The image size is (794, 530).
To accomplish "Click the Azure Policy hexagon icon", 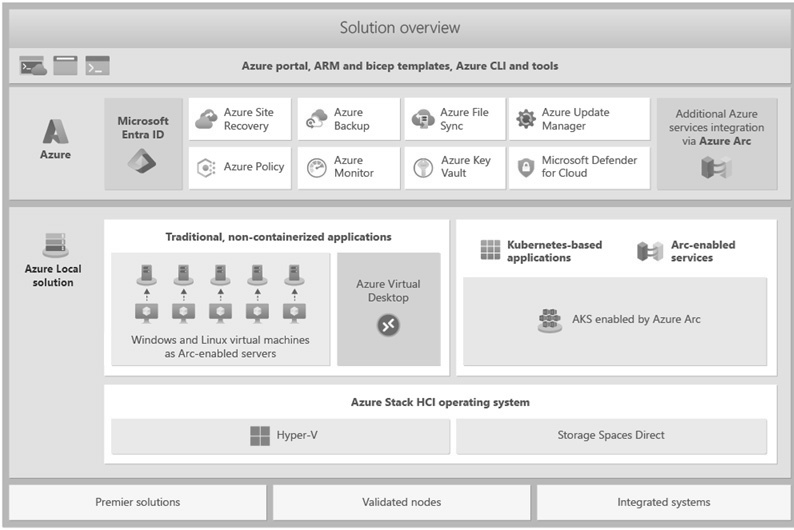I will 206,168.
